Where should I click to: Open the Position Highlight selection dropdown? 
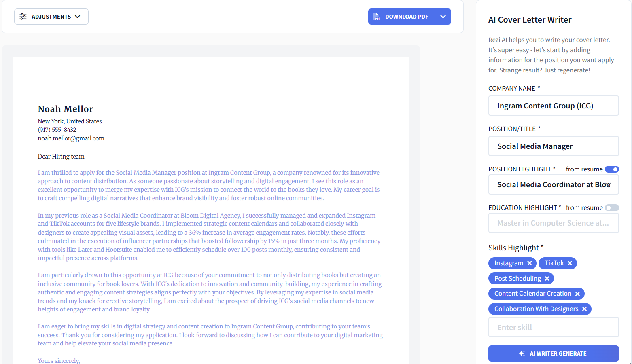click(608, 184)
